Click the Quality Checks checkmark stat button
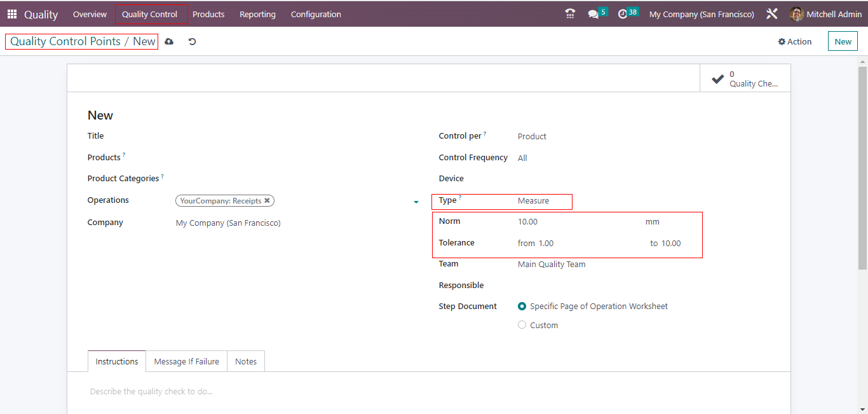 coord(745,78)
